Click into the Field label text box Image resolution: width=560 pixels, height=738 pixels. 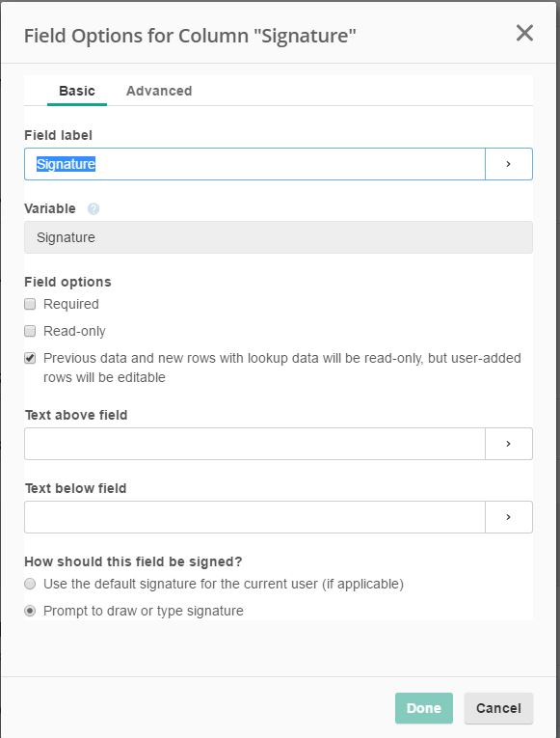coord(254,164)
